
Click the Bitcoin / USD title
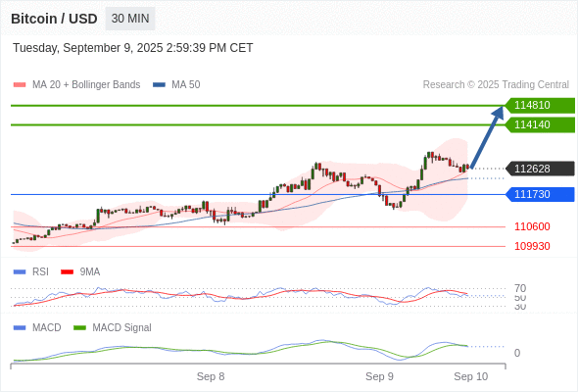(54, 19)
